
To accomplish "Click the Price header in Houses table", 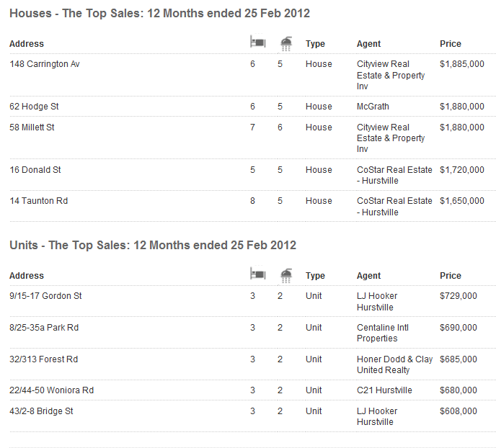I will pyautogui.click(x=451, y=44).
